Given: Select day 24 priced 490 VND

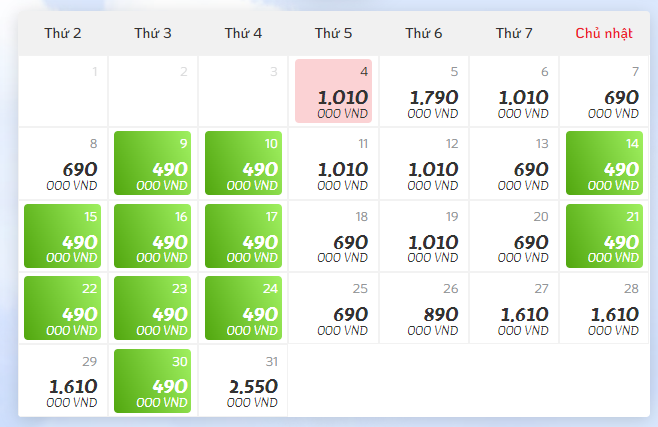Looking at the screenshot, I should tap(243, 308).
